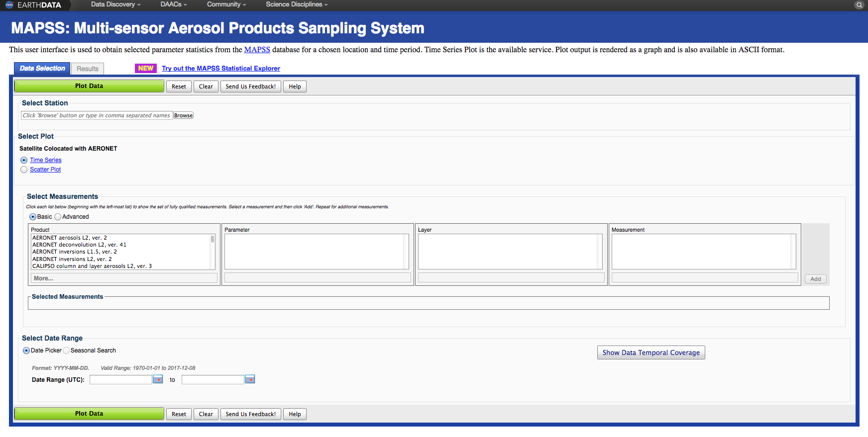This screenshot has height=437, width=868.
Task: Focus the station names input field
Action: [97, 115]
